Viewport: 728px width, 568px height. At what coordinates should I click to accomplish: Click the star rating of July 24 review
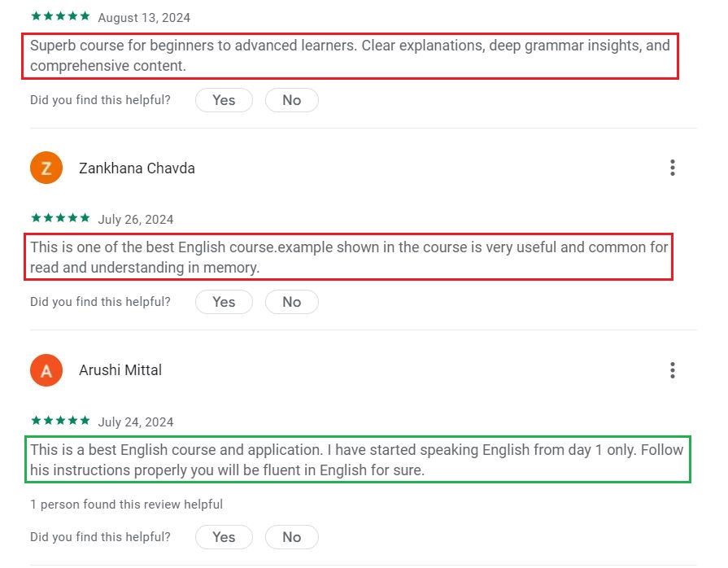[60, 421]
